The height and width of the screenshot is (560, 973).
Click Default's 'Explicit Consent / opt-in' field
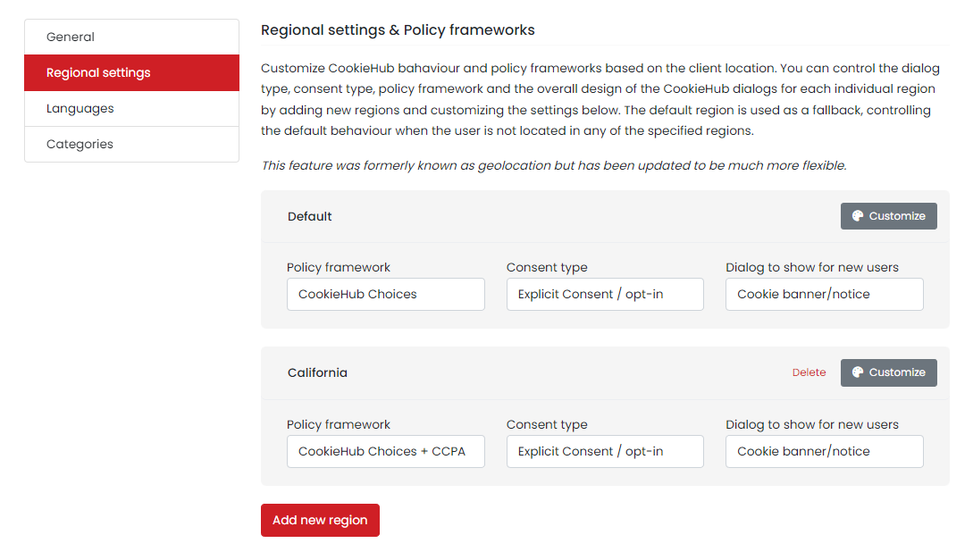[x=604, y=294]
